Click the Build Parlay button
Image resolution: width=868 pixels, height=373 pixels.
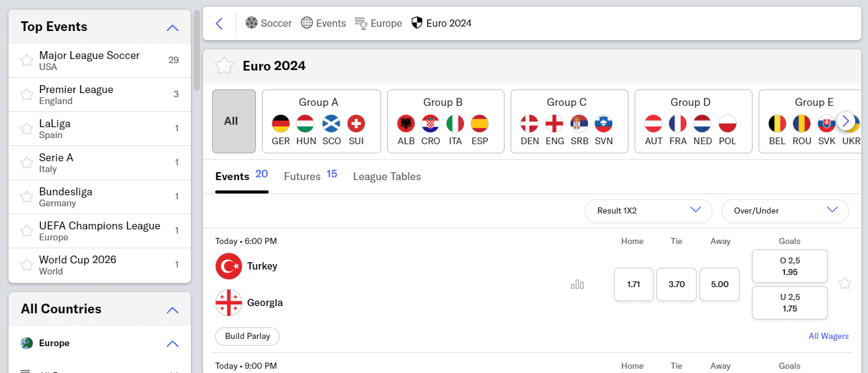click(x=247, y=336)
